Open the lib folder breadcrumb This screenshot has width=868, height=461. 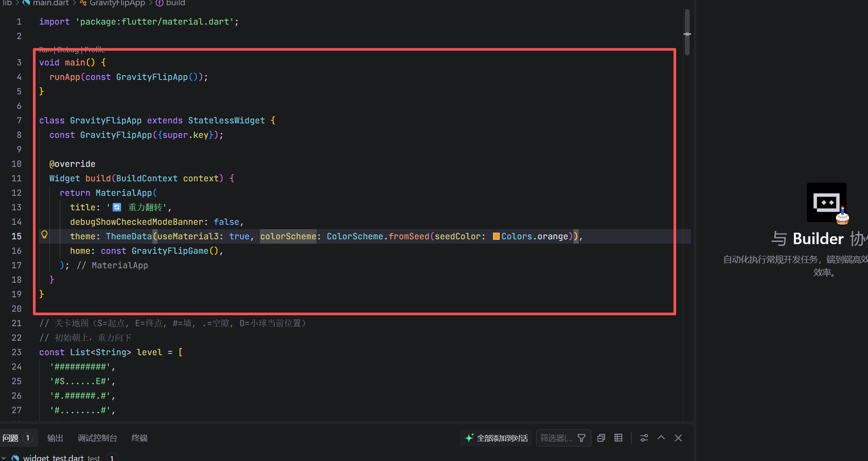7,3
